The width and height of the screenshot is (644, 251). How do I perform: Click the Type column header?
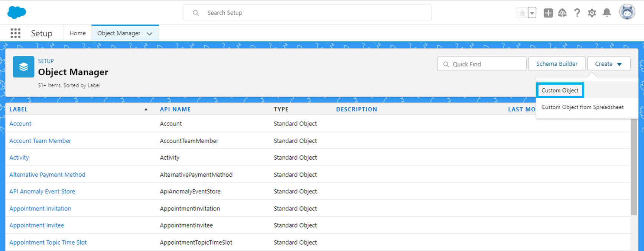[x=281, y=109]
